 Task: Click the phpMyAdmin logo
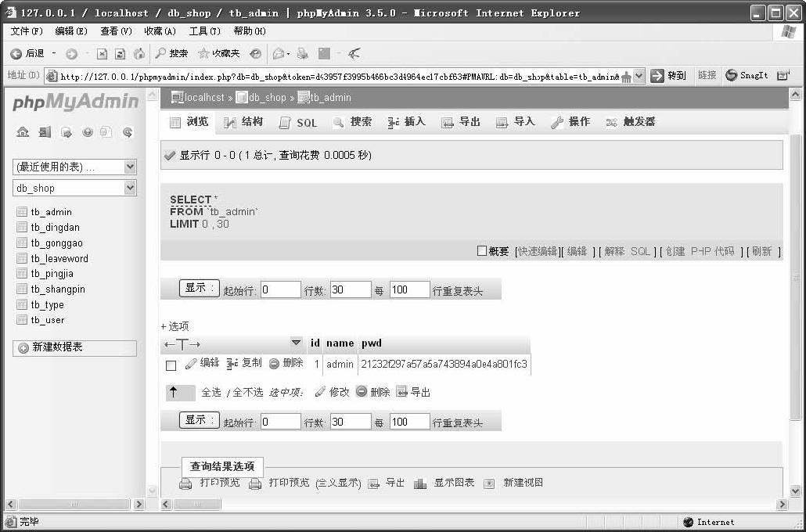76,102
